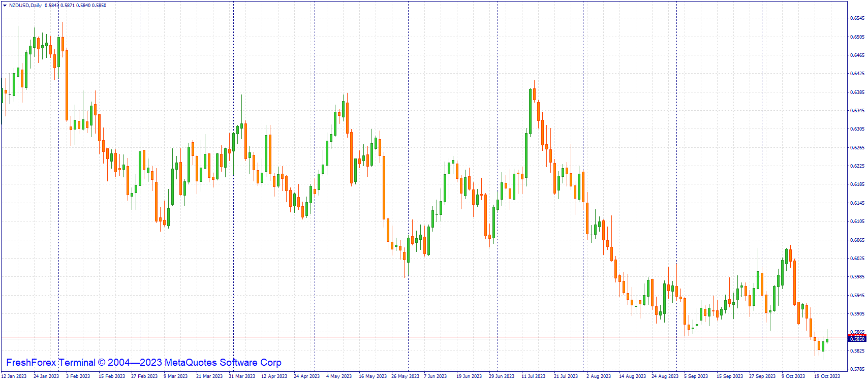The height and width of the screenshot is (382, 868).
Task: Click the 27 Feb 2023 date label
Action: [x=144, y=376]
